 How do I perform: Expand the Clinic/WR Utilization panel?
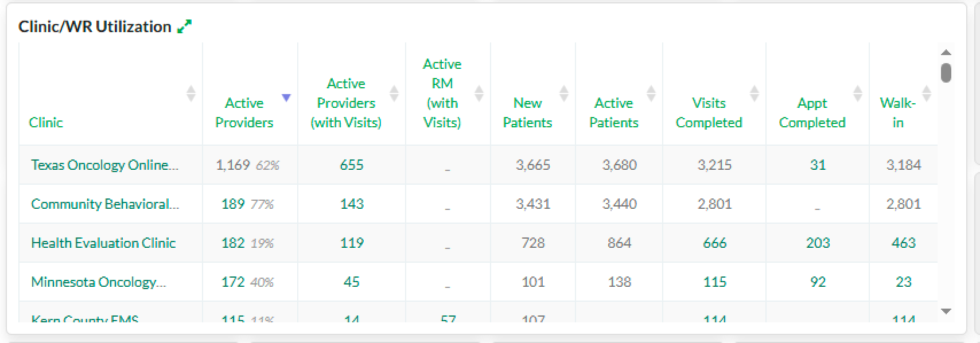(184, 26)
